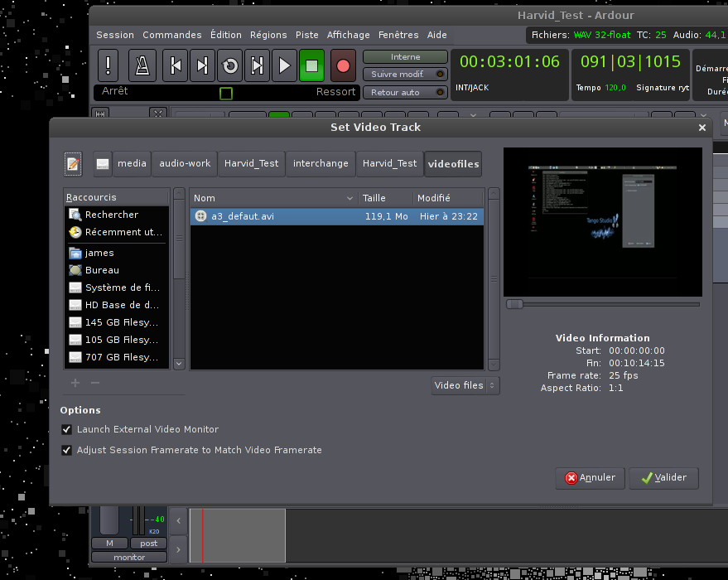Open Piste menu
Image resolution: width=728 pixels, height=580 pixels.
[307, 35]
